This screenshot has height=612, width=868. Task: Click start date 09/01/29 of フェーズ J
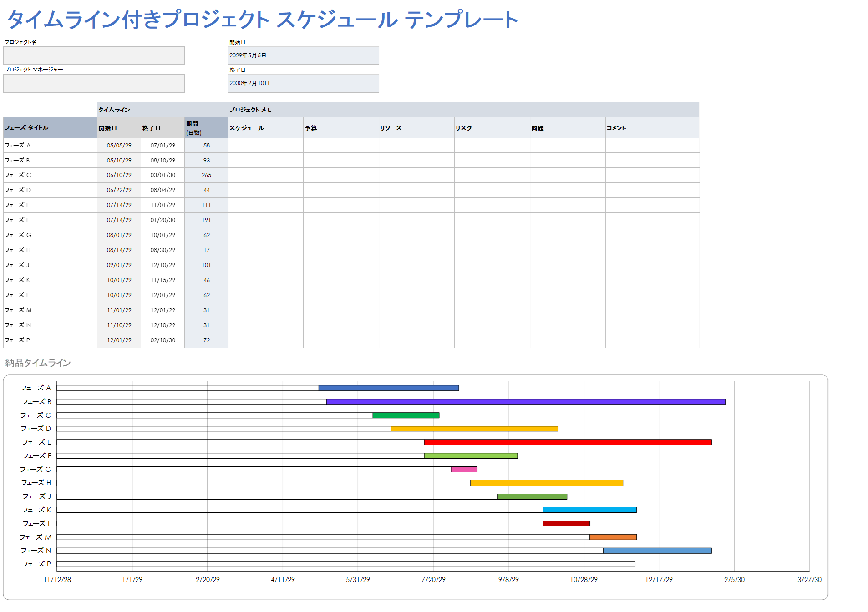[x=119, y=265]
